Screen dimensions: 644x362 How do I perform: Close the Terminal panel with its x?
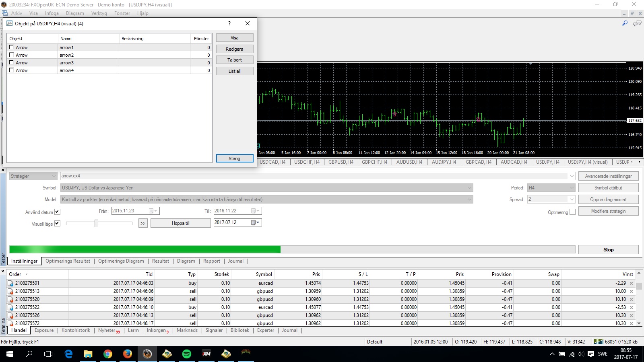click(x=3, y=271)
